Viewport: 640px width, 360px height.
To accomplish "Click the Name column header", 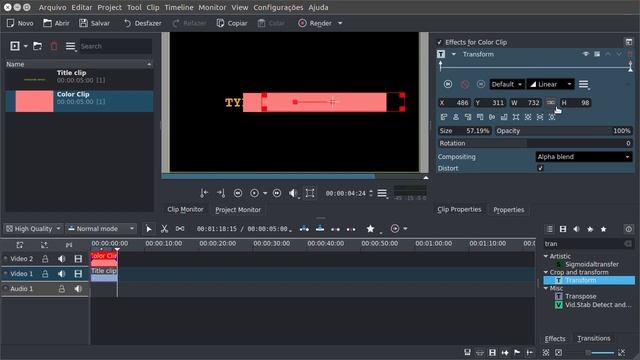I will [79, 64].
